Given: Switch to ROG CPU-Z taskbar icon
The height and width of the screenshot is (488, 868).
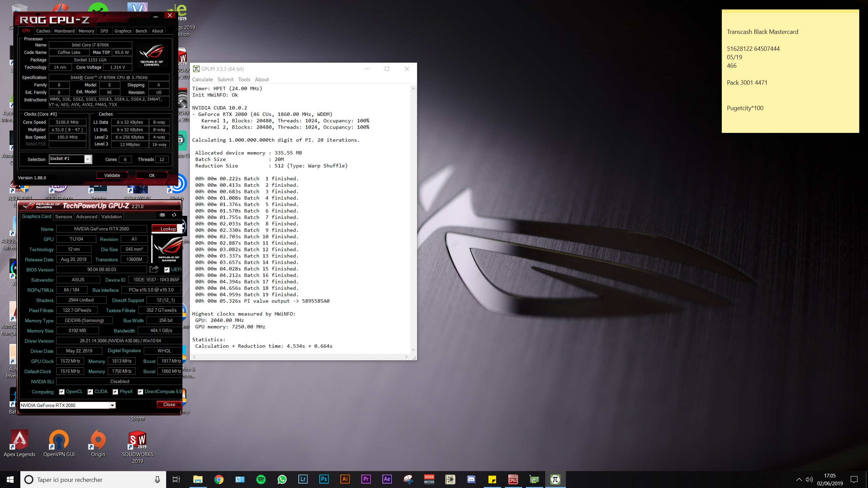Looking at the screenshot, I should tap(513, 479).
